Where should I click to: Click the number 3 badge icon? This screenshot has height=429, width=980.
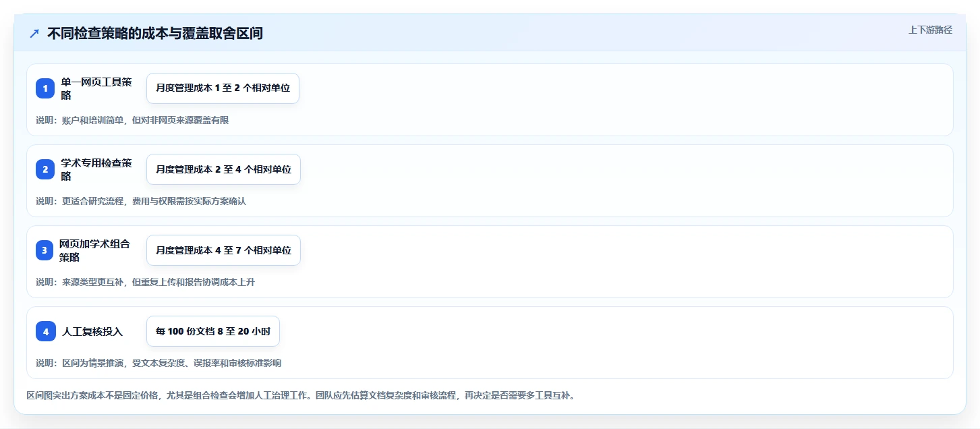point(45,250)
